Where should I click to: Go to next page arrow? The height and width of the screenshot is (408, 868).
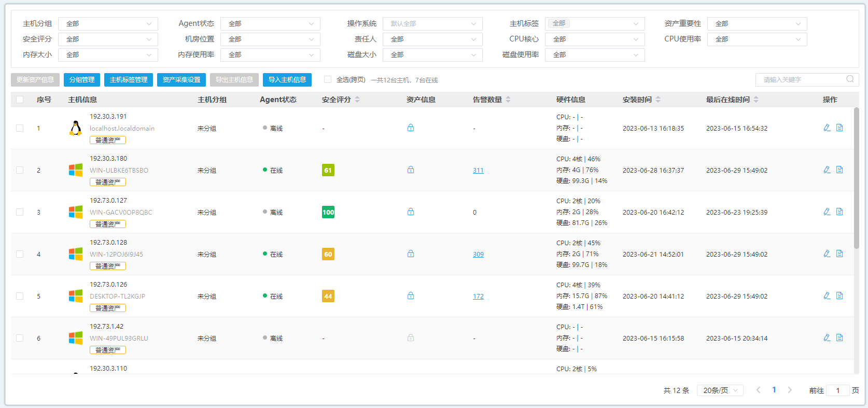(x=790, y=390)
